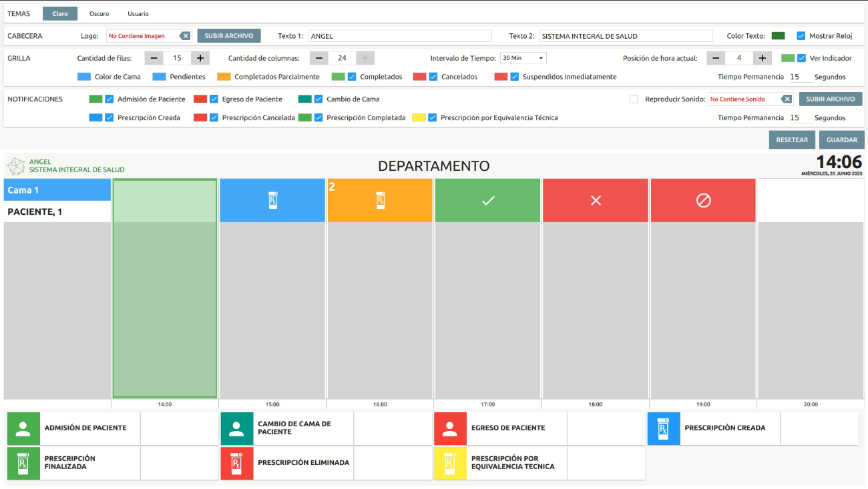Click the green Admisión de Paciente person icon
Screen dimensions: 868x489
23,428
